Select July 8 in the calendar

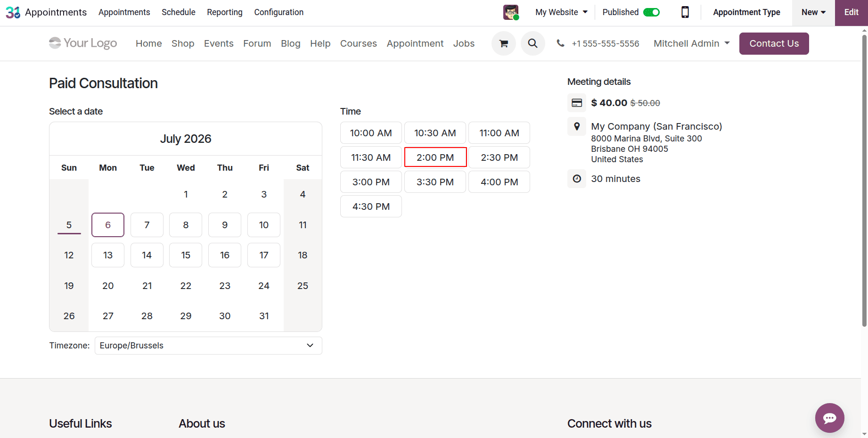186,225
